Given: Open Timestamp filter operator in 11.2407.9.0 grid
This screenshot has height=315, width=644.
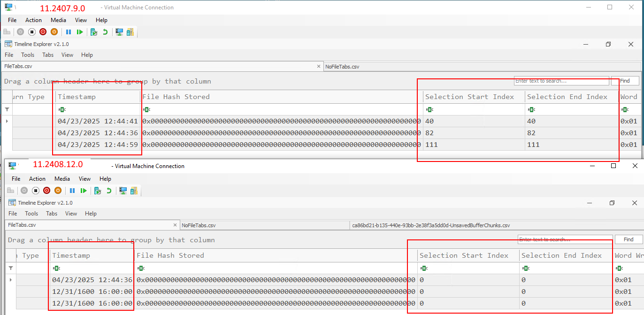Looking at the screenshot, I should (62, 109).
